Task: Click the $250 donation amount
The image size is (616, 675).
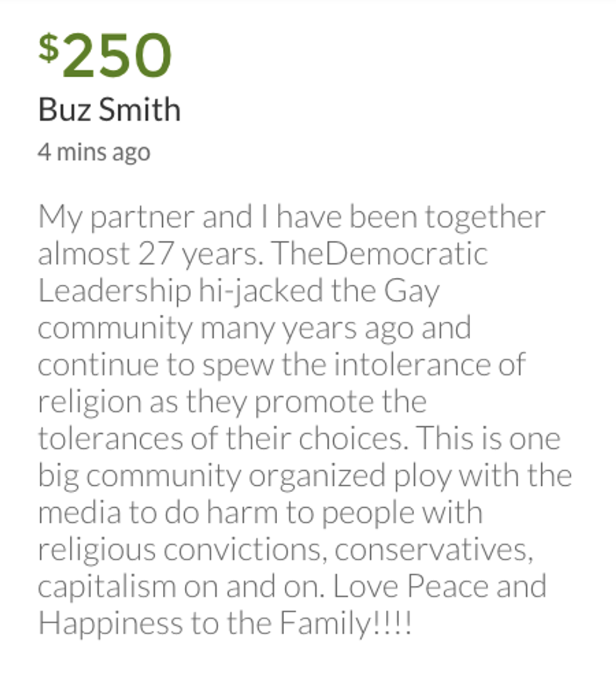Action: [104, 56]
